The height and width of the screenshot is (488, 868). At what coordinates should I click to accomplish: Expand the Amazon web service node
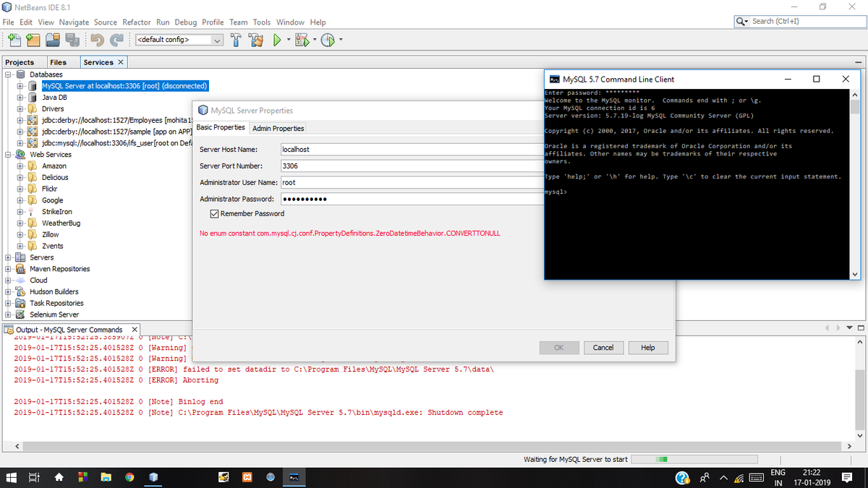[20, 166]
